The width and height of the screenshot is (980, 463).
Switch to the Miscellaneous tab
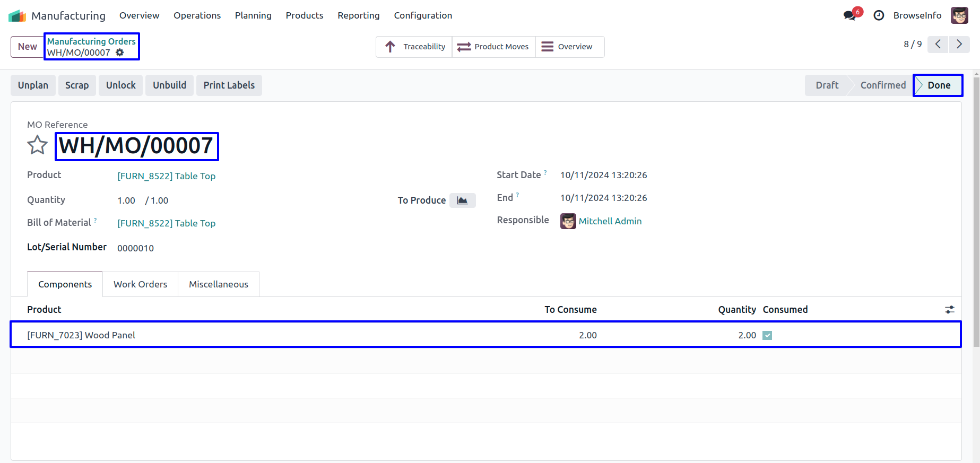click(218, 284)
